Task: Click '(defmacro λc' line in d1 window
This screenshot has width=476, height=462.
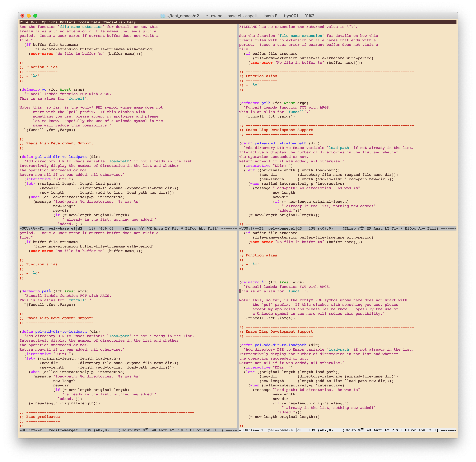Action: (271, 282)
